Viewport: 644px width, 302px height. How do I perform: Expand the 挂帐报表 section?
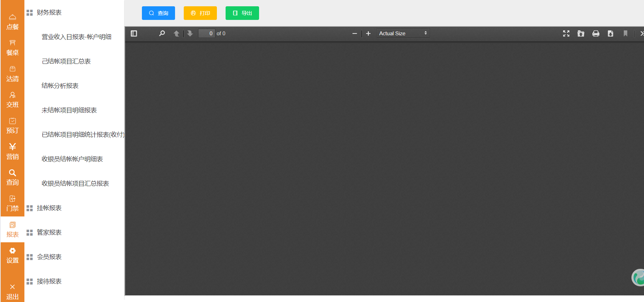click(x=49, y=208)
